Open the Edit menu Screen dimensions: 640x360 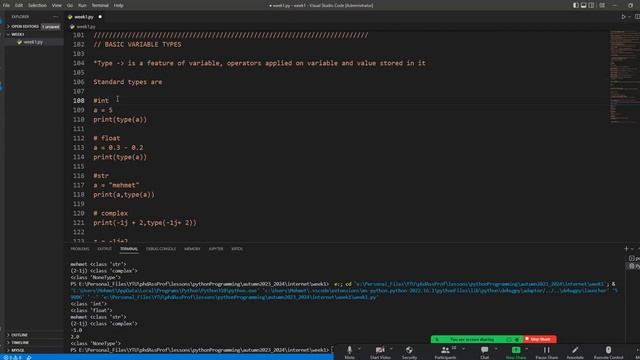pos(19,5)
